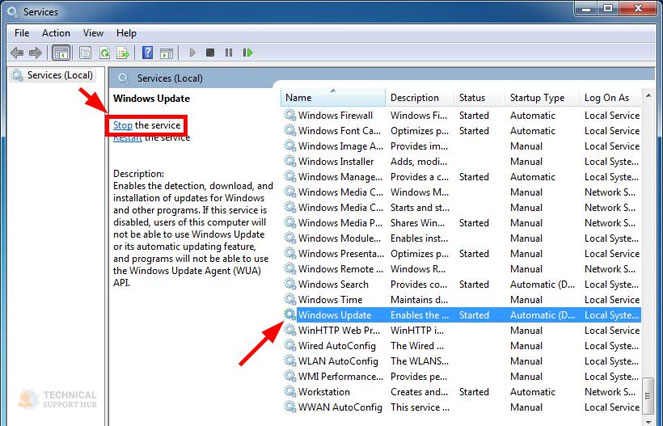Viewport: 663px width, 426px height.
Task: Click 'Automatic (D...' startup type of Windows Search
Action: click(542, 284)
